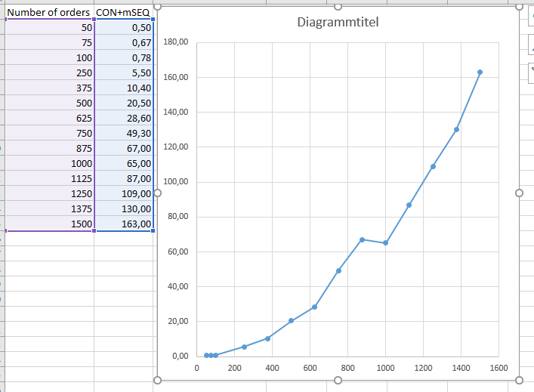Click the chart's bottom-center resize handle
This screenshot has height=392, width=534.
338,380
